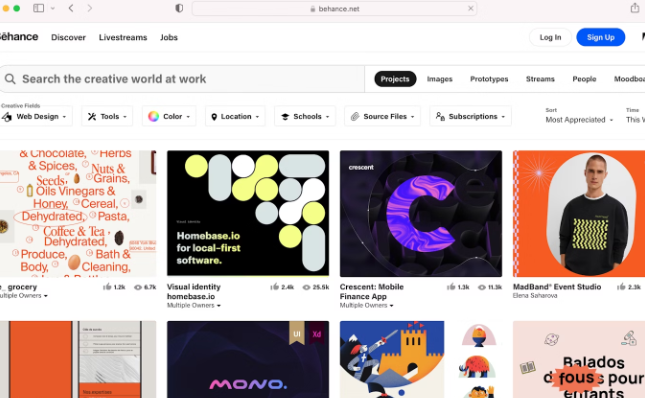Click the Safari sidebar toggle icon
This screenshot has width=645, height=398.
coord(39,8)
